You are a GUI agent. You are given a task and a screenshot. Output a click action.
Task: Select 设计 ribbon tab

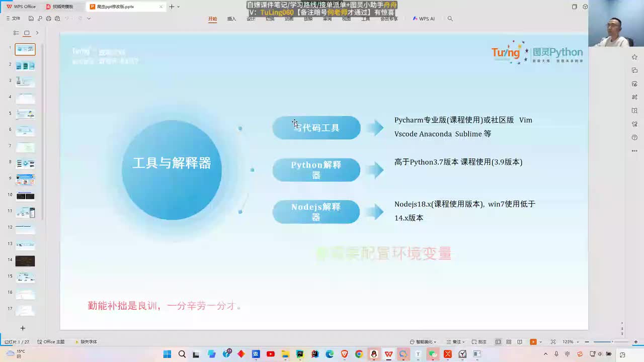click(x=251, y=19)
